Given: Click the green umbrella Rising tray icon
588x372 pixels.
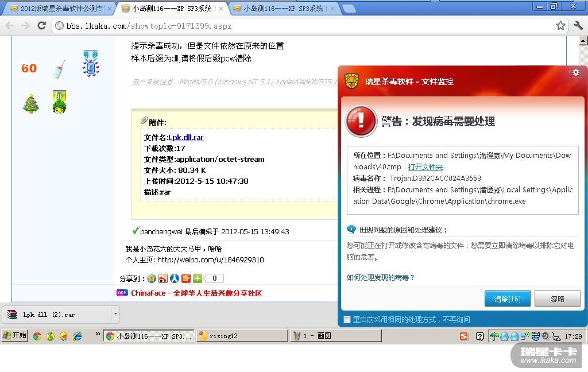Looking at the screenshot, I should coord(494,336).
